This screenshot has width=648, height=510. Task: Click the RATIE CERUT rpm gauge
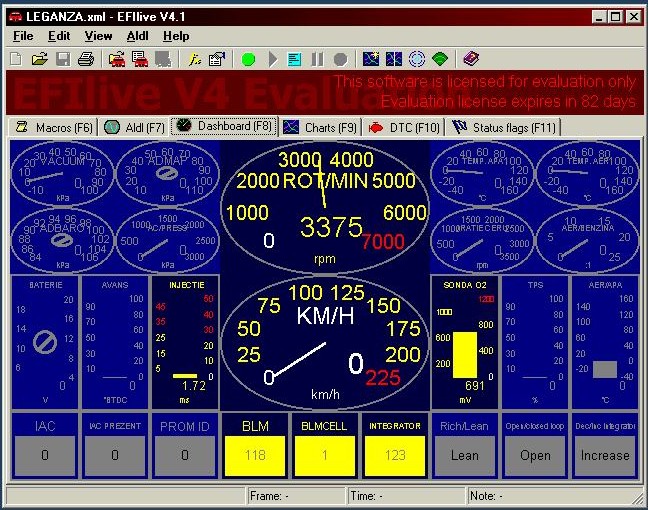click(482, 241)
